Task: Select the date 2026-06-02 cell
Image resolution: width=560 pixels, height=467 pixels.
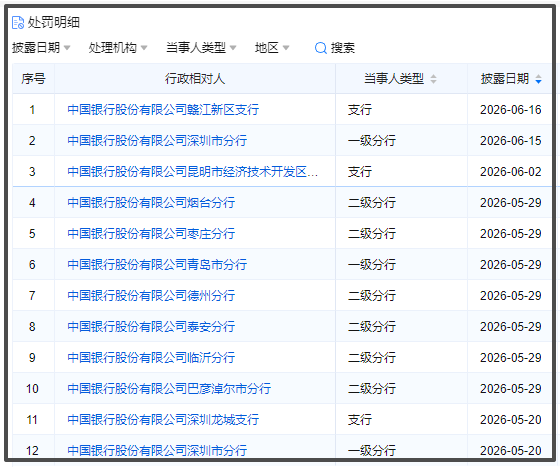Action: [511, 172]
